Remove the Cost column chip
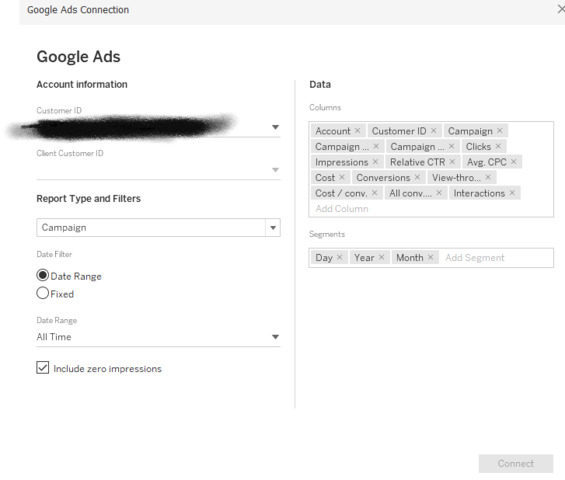This screenshot has height=480, width=565. click(x=342, y=177)
